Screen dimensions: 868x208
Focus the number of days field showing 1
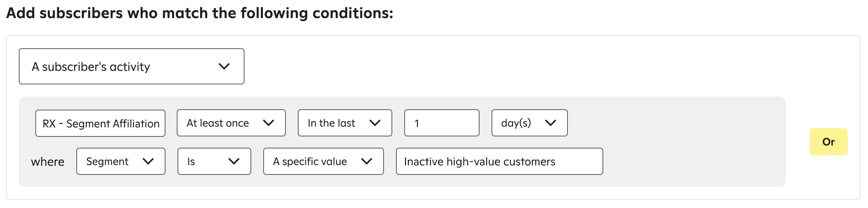442,123
